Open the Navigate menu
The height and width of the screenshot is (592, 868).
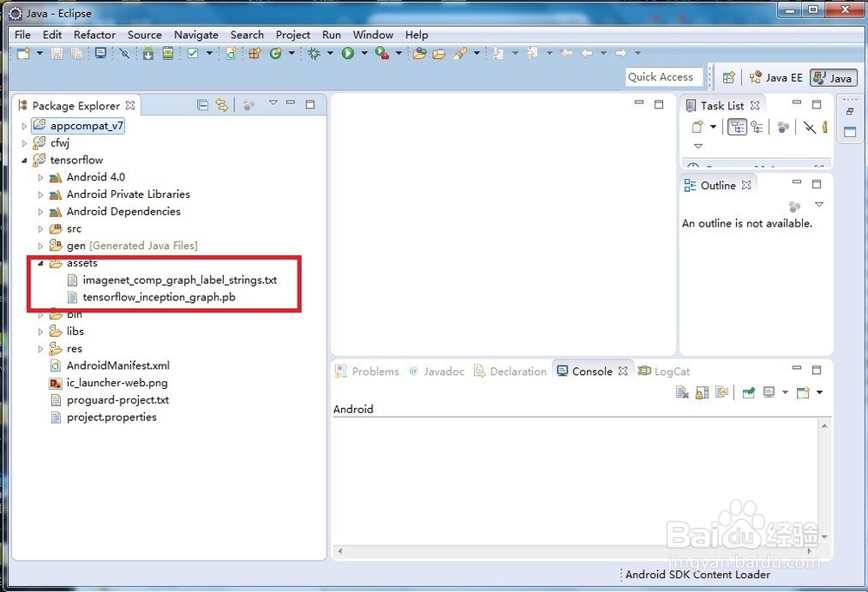point(196,35)
